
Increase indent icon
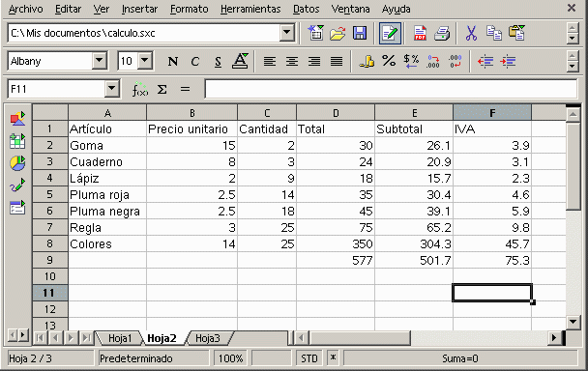pyautogui.click(x=508, y=61)
